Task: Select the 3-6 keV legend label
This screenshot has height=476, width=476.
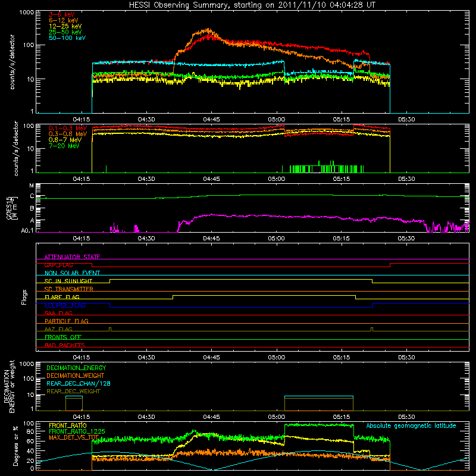Action: click(62, 14)
